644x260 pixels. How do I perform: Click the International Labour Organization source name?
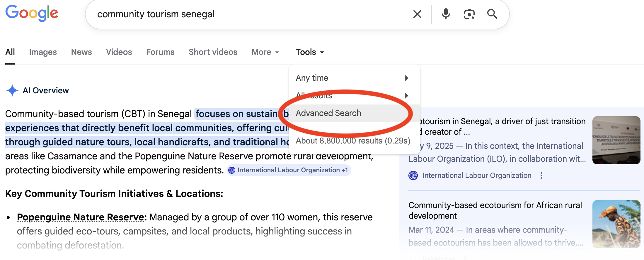pos(477,175)
